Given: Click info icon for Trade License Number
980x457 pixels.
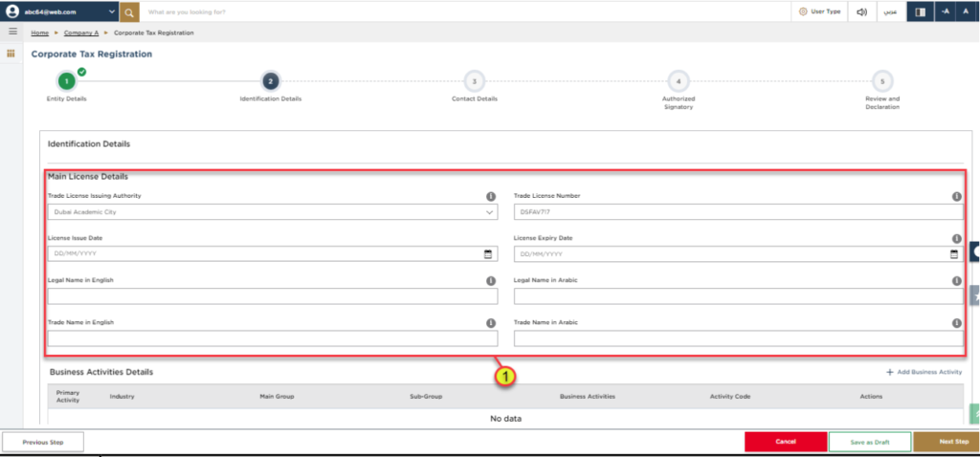Looking at the screenshot, I should (956, 196).
